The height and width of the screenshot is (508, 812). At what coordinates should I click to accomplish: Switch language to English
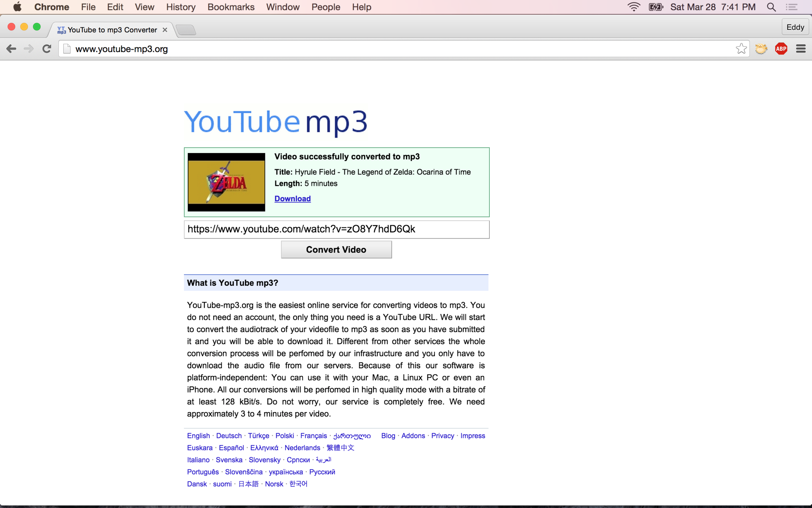(198, 436)
